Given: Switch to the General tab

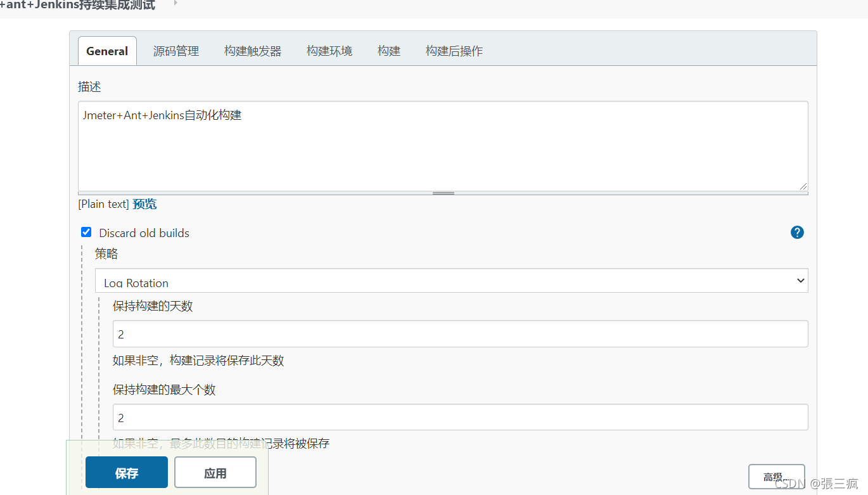Looking at the screenshot, I should (x=107, y=51).
